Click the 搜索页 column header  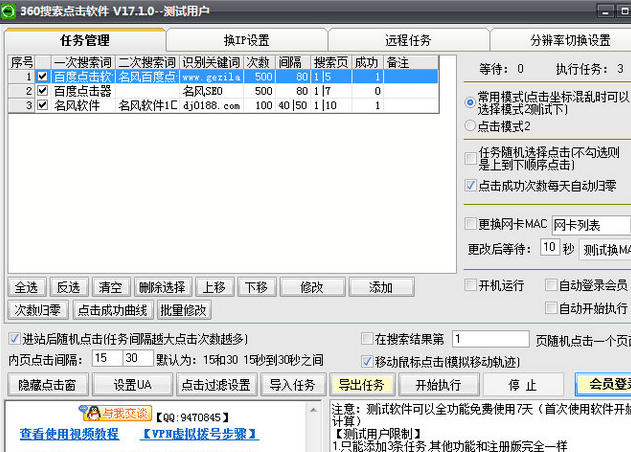tap(331, 62)
